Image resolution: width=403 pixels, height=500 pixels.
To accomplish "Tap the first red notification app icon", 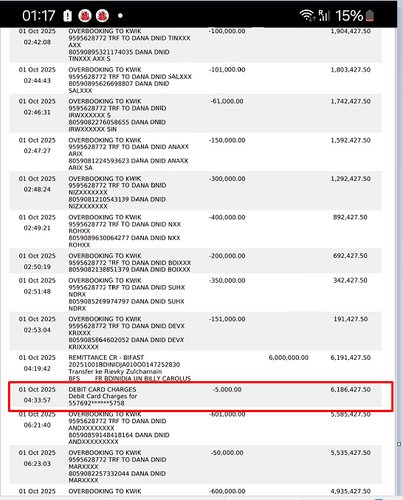I will (85, 16).
